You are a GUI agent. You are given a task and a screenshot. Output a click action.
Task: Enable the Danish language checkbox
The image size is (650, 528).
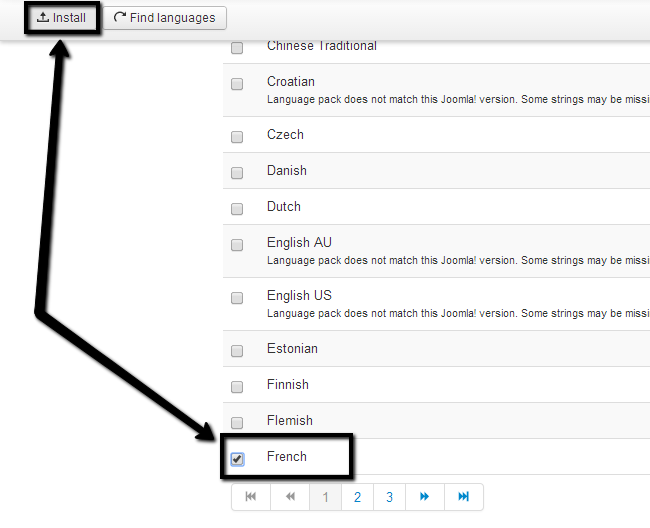(x=237, y=173)
